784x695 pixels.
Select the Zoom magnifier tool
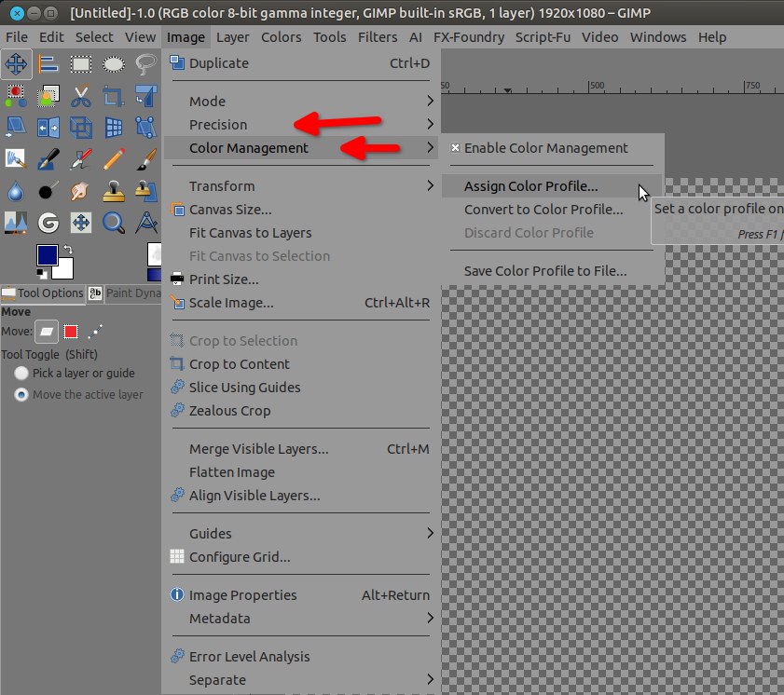click(x=114, y=223)
